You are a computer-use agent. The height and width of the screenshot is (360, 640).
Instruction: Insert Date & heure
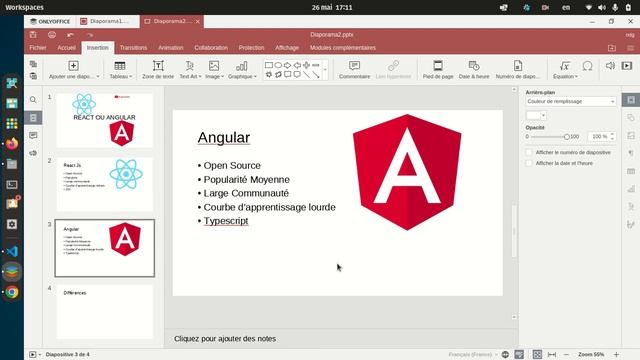point(474,69)
